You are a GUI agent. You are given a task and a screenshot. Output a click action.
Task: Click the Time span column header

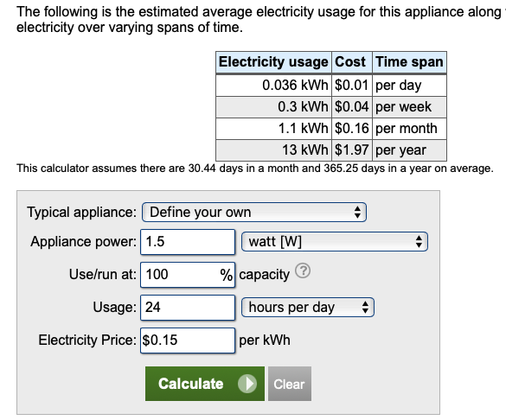[409, 62]
